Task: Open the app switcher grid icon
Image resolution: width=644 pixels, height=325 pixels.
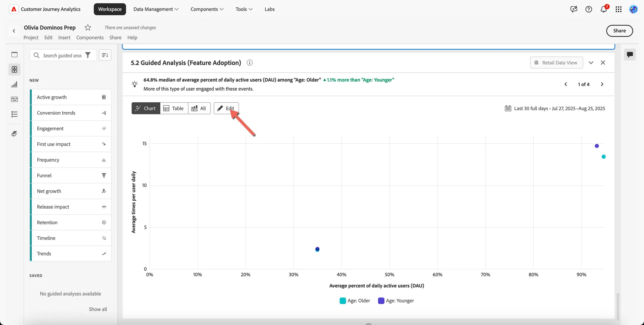Action: pos(619,9)
